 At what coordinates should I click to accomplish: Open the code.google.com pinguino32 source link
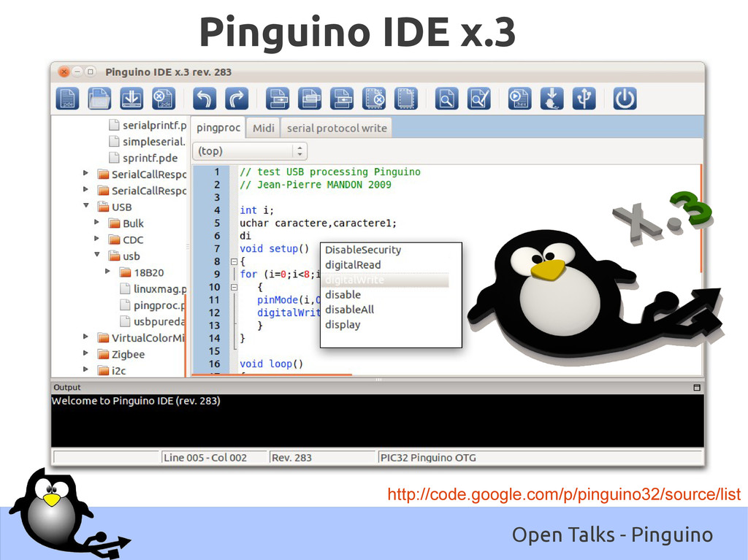click(x=564, y=494)
